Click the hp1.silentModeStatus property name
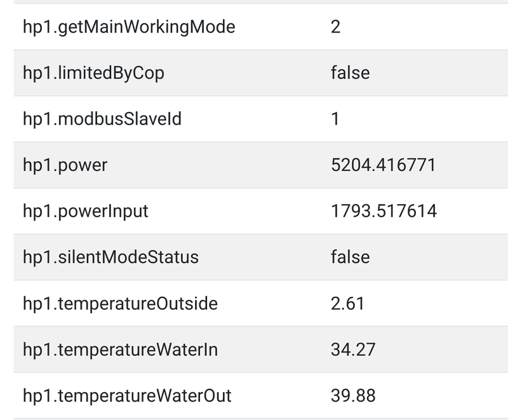 pos(110,257)
